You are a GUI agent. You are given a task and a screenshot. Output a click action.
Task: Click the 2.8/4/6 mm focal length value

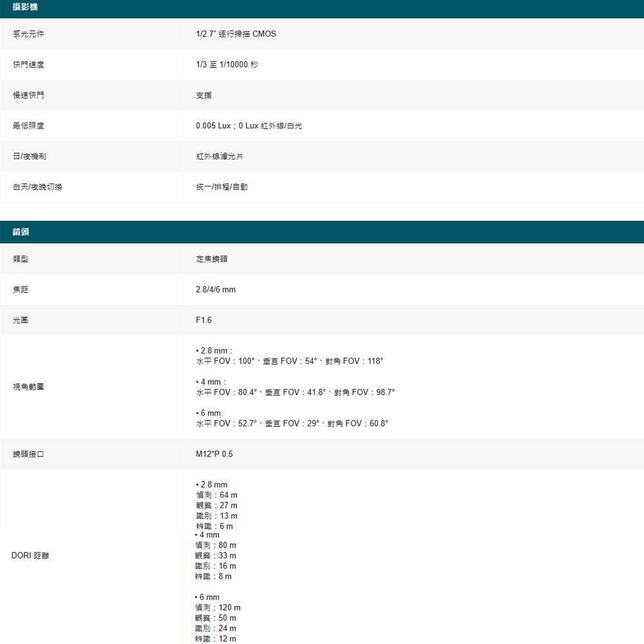[x=214, y=289]
